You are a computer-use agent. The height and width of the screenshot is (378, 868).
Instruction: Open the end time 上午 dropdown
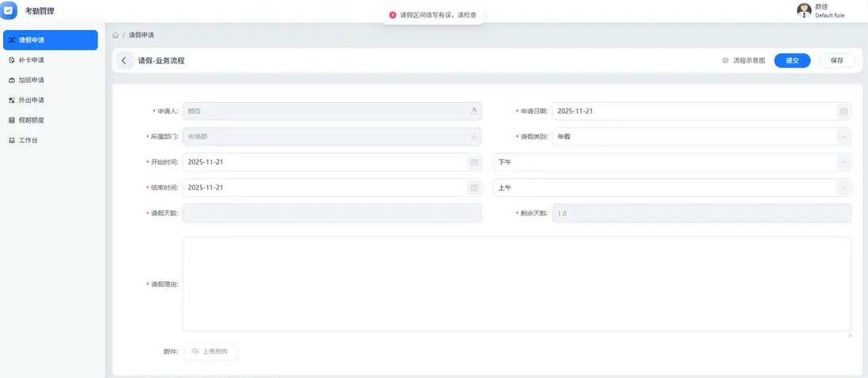tap(672, 187)
